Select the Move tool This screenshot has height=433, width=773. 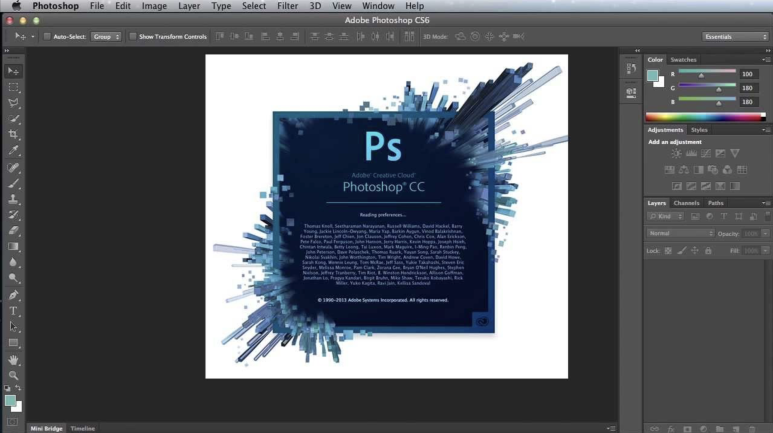[13, 72]
